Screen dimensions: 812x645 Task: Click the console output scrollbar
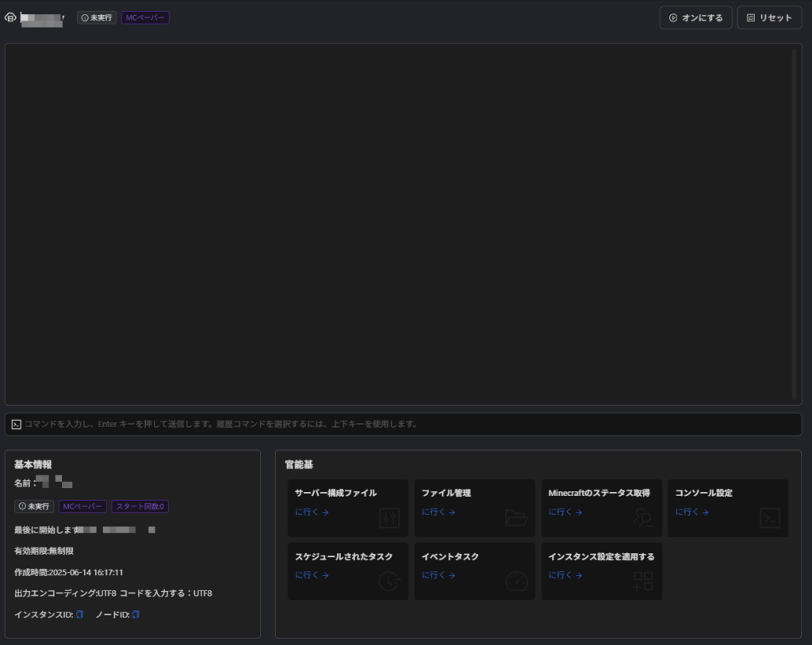coord(794,224)
